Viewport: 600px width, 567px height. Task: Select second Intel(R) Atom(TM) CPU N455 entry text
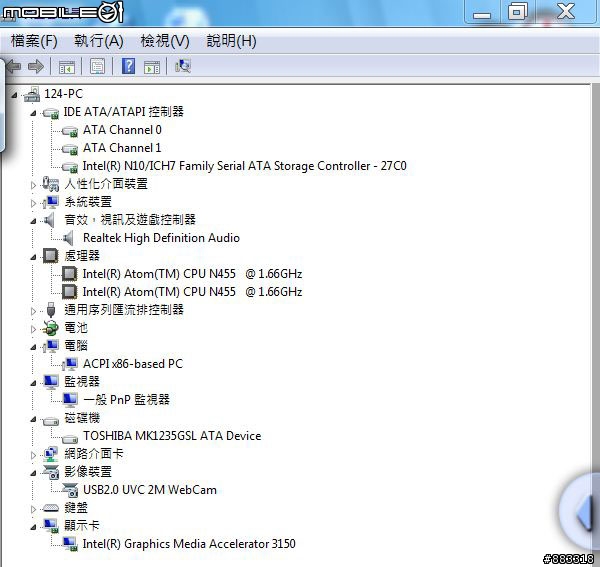coord(192,292)
